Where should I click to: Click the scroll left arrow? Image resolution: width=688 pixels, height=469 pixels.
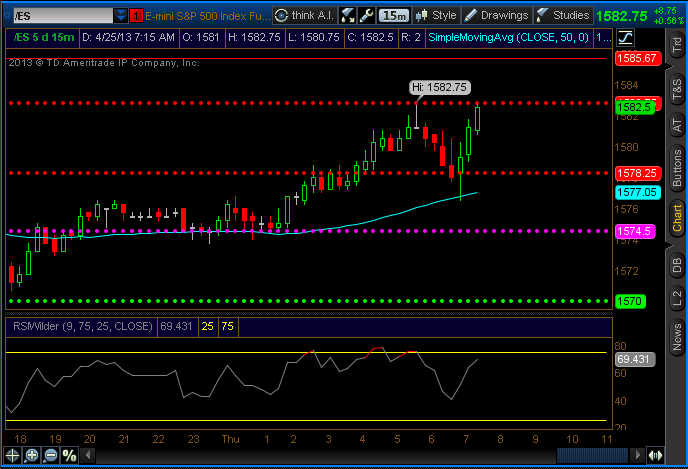coord(88,455)
